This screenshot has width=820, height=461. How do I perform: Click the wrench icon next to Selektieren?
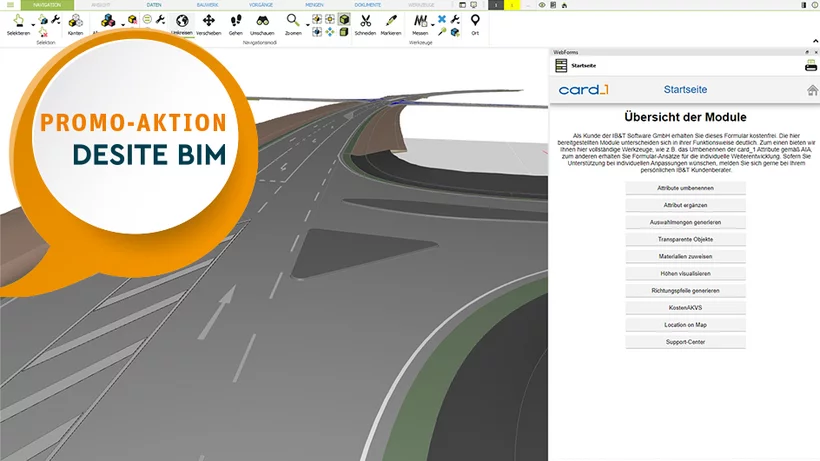pos(55,19)
